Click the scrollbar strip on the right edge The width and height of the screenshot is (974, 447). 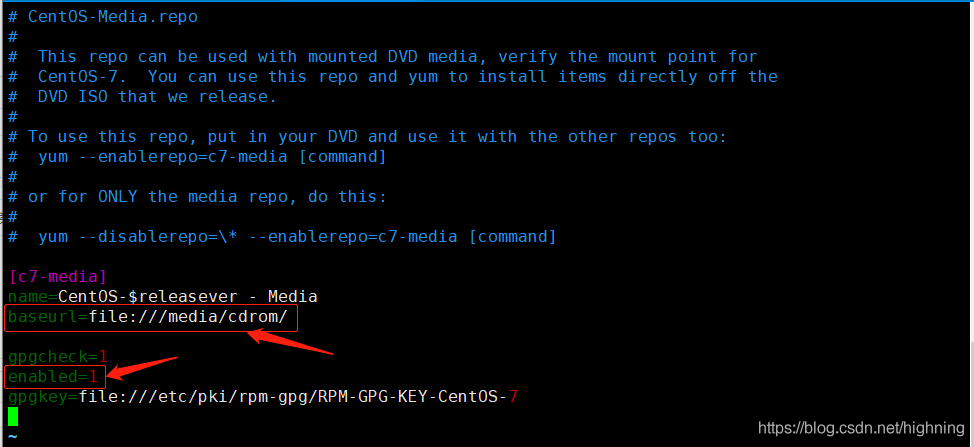pyautogui.click(x=970, y=224)
